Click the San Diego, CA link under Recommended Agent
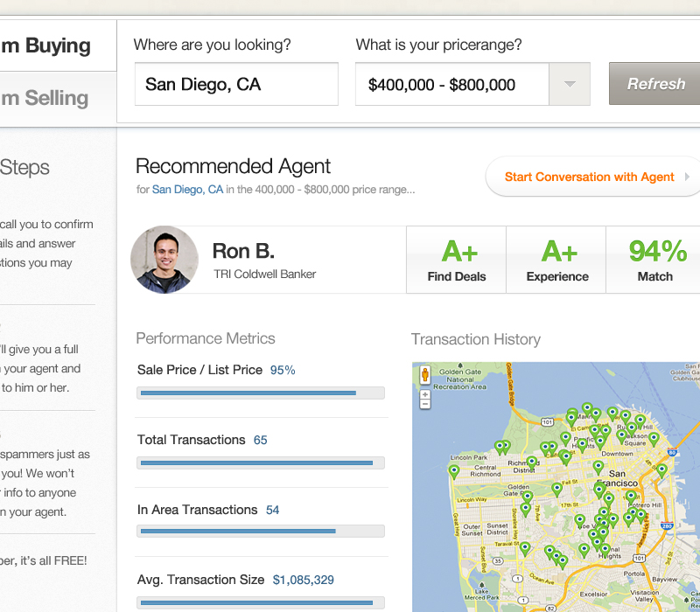 click(x=187, y=190)
